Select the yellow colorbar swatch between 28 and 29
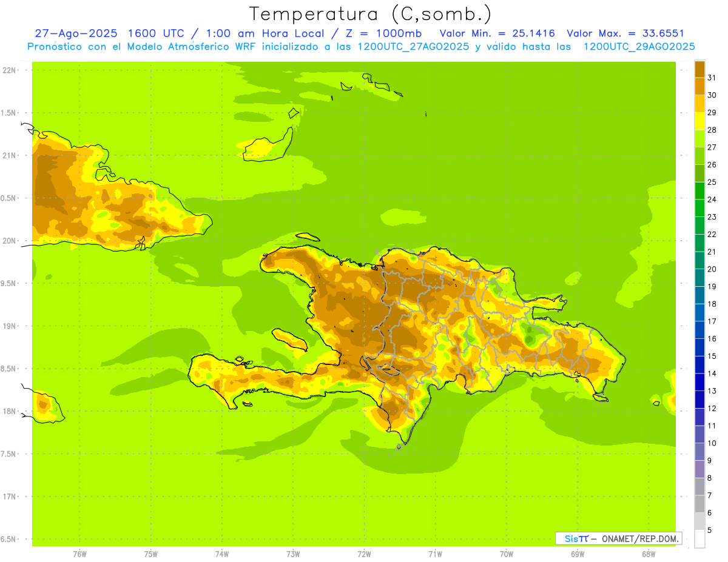 tap(699, 121)
